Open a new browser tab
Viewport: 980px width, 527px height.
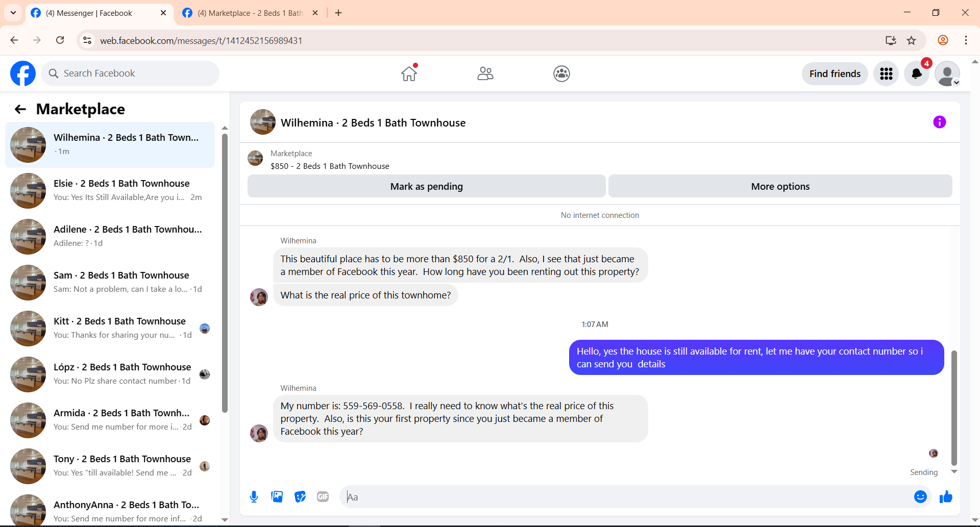tap(338, 13)
